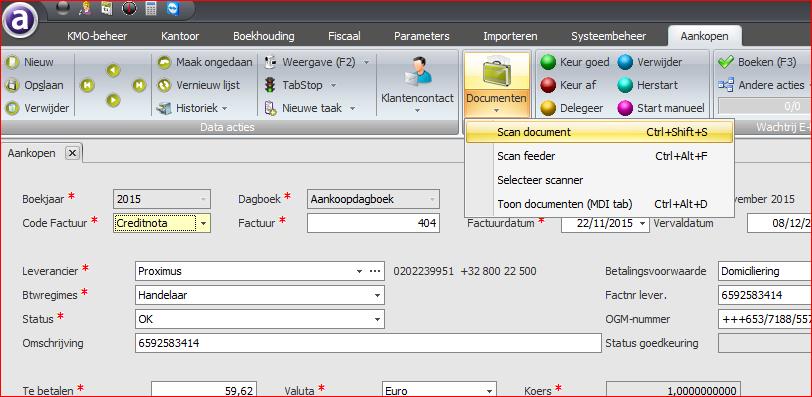Screen dimensions: 812x397
Task: Open the purple 'a' application menu orb
Action: [20, 20]
